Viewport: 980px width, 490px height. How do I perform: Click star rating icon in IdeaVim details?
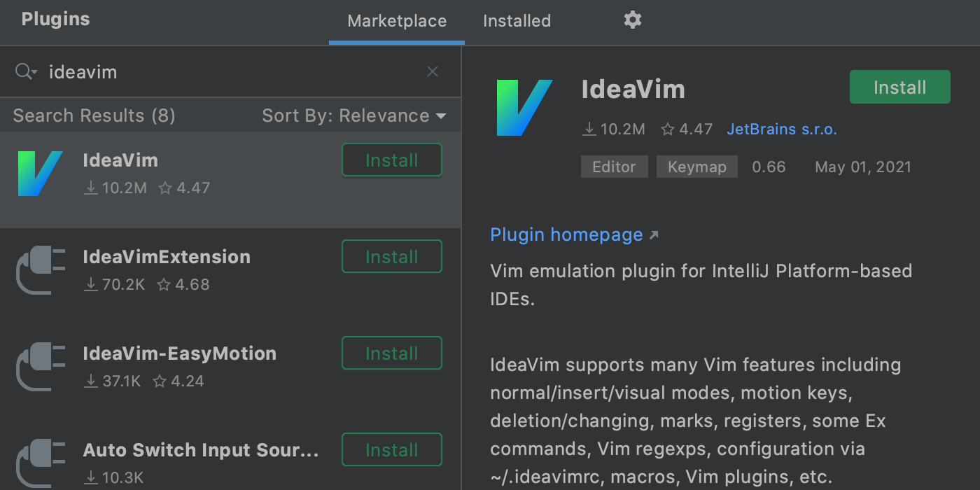[668, 129]
